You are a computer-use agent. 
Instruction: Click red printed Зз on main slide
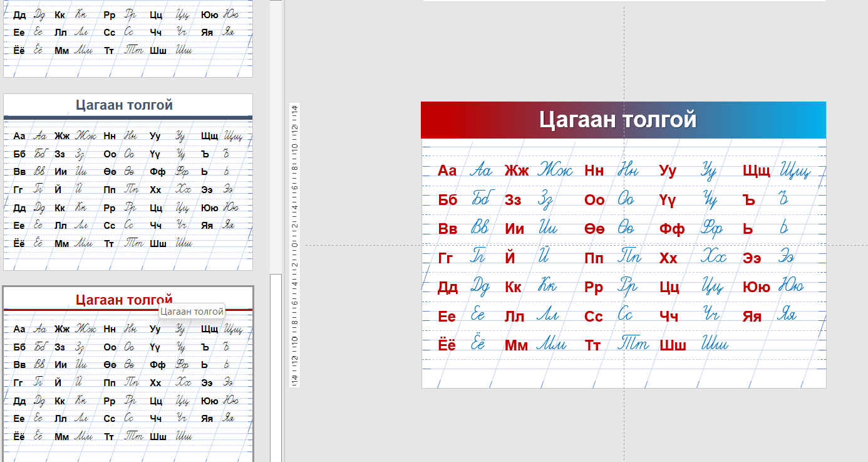[x=513, y=200]
